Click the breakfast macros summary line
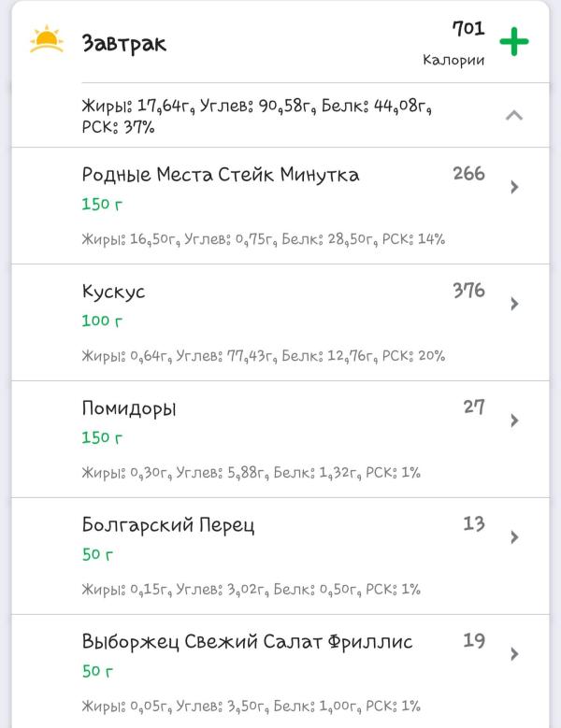Viewport: 561px width, 728px height. [257, 116]
